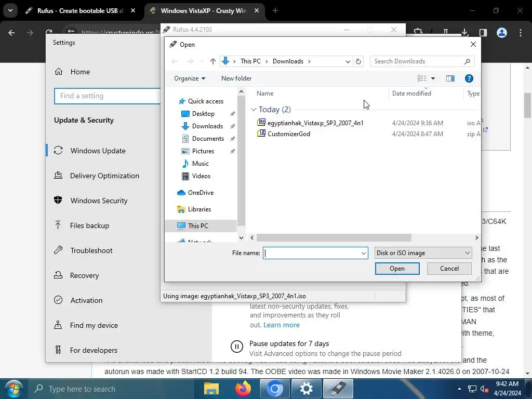Create a New folder
The width and height of the screenshot is (532, 399).
(236, 78)
